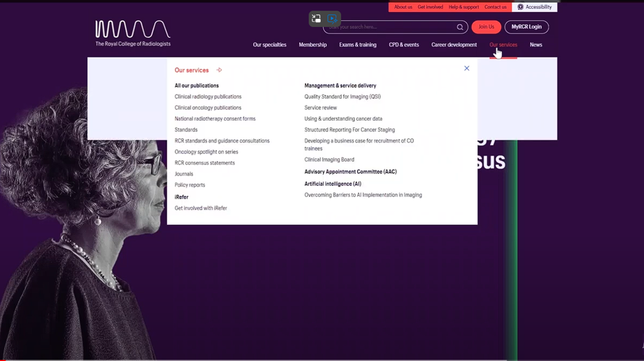Click the picture-in-picture overlay icon
Screen dimensions: 644x361
(x=316, y=18)
